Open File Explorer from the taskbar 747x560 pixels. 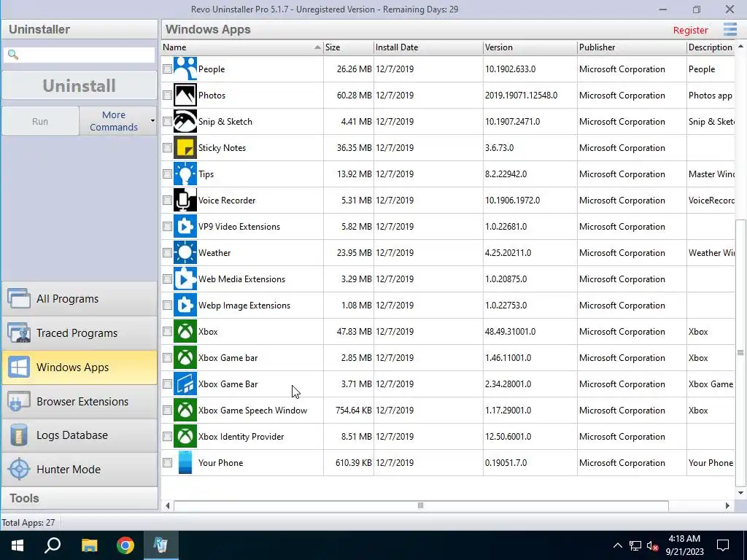89,545
